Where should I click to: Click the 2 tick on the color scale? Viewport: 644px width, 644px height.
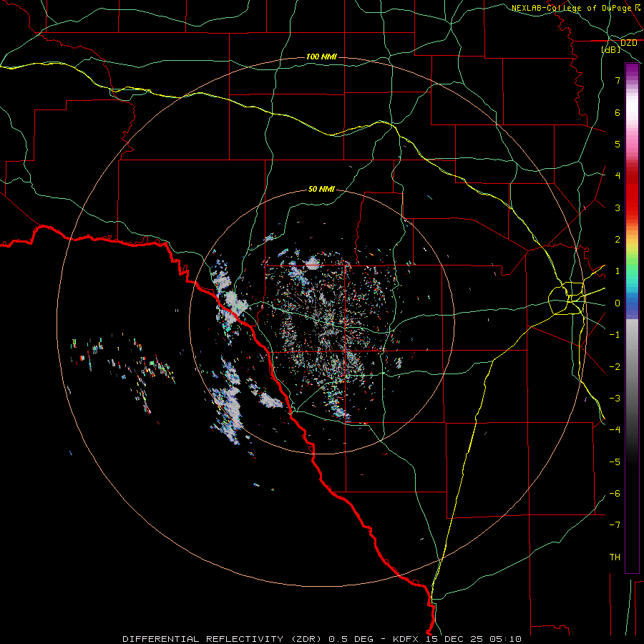[x=618, y=240]
